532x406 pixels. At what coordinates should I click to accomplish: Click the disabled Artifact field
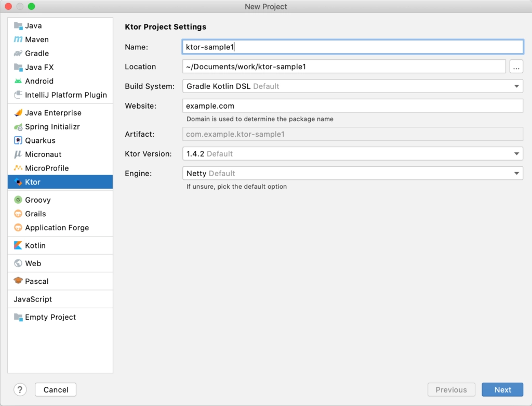(353, 134)
